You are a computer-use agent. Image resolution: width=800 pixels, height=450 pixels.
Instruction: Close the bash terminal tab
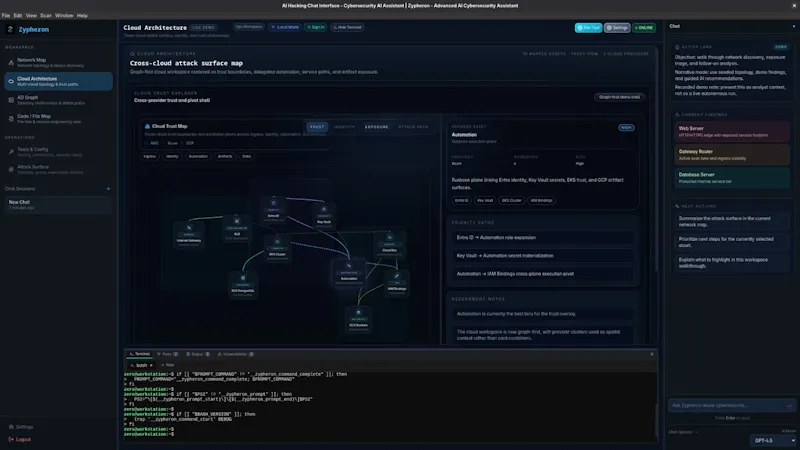pyautogui.click(x=151, y=365)
